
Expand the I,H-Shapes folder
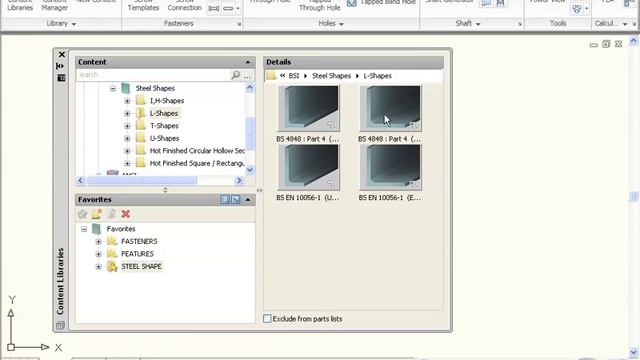coord(127,101)
